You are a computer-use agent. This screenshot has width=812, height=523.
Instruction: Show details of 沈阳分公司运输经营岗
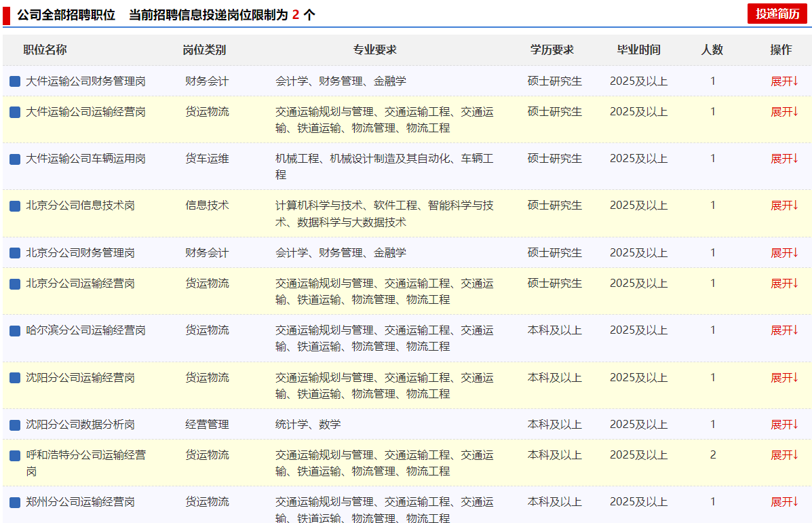click(784, 378)
